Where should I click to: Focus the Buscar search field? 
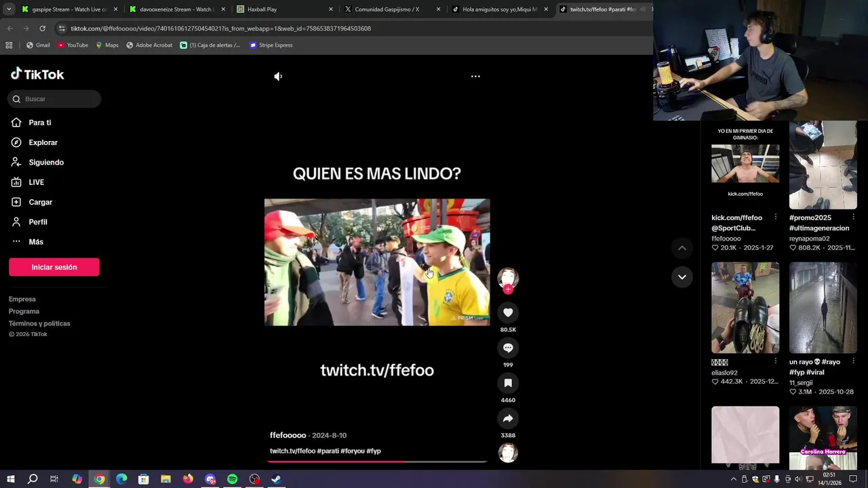click(x=54, y=99)
